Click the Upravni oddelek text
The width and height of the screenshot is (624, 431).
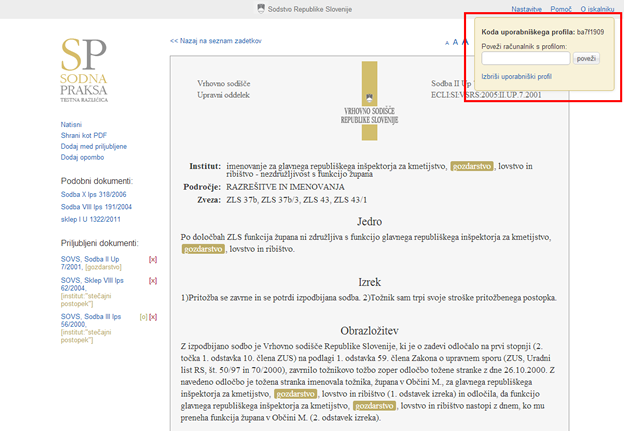click(x=223, y=95)
